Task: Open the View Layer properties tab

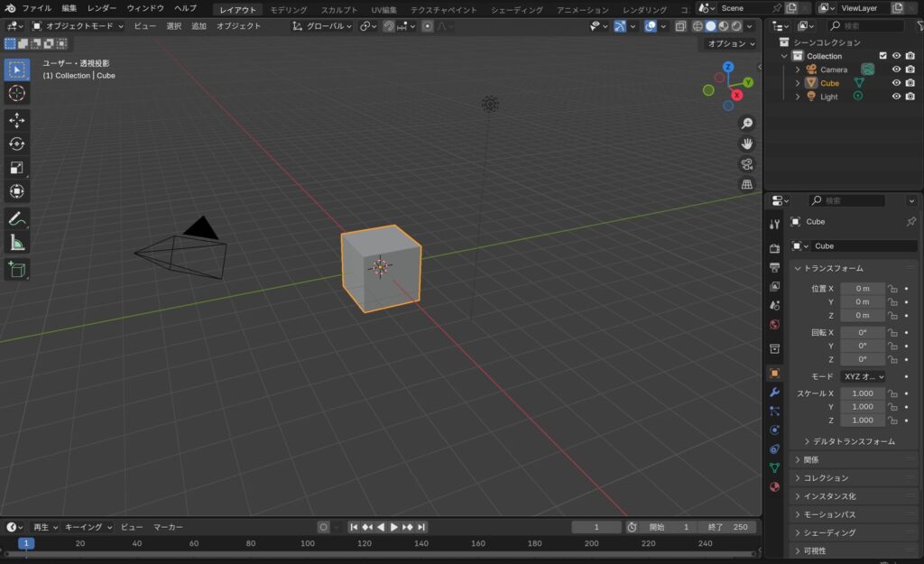Action: 775,286
